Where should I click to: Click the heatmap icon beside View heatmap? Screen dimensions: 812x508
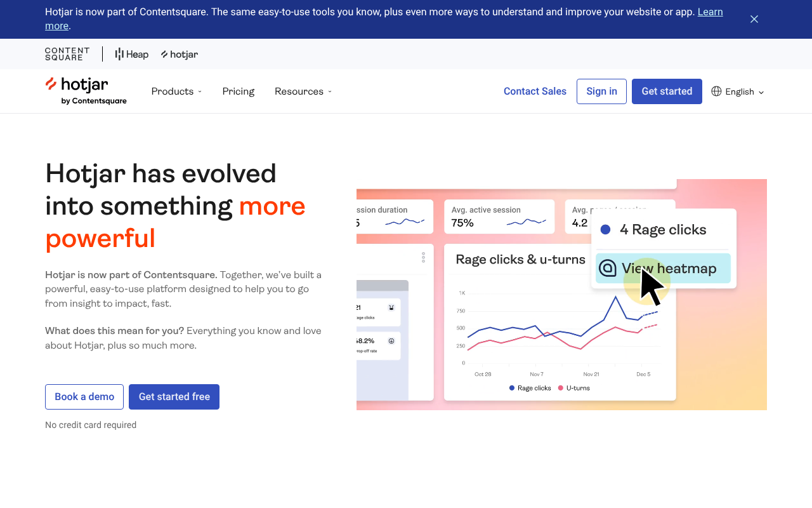click(x=608, y=268)
